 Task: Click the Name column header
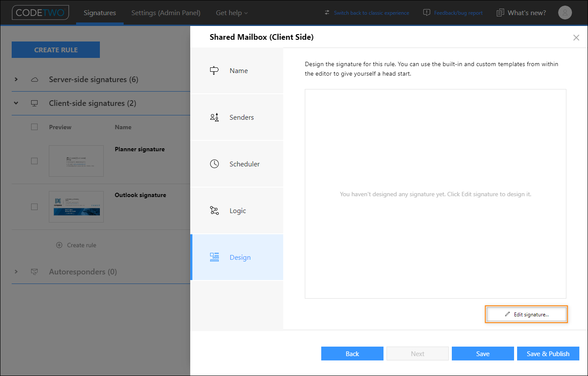click(123, 127)
